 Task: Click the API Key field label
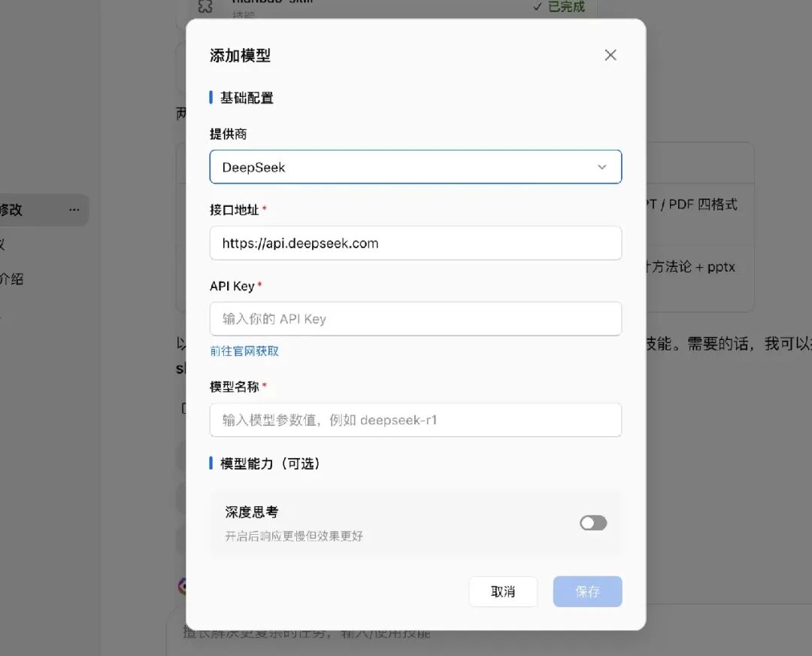point(232,286)
